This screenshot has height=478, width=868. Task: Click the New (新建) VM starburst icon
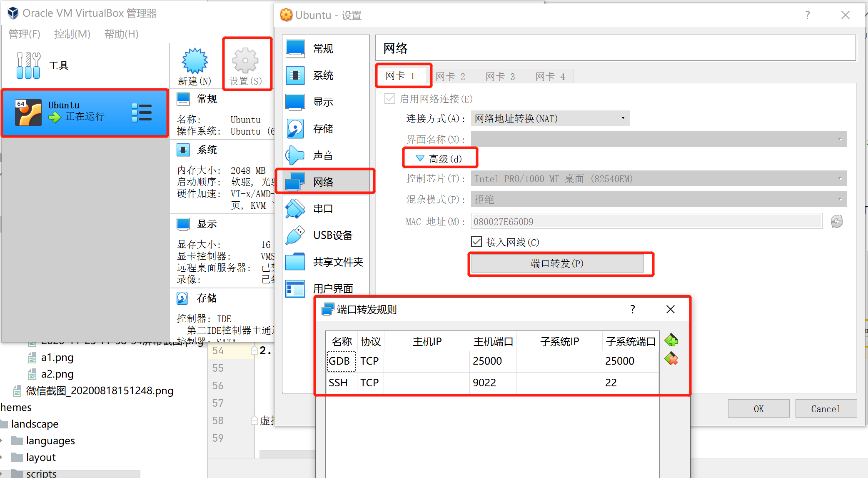tap(195, 61)
